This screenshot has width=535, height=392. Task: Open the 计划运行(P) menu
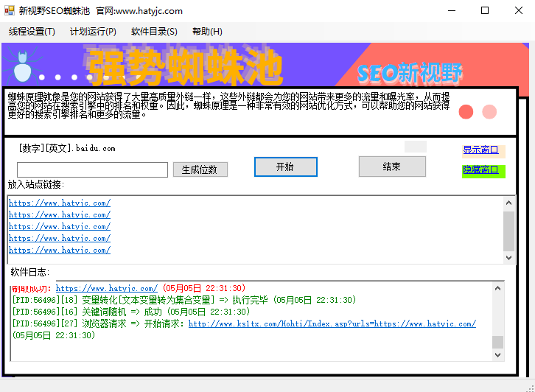point(93,32)
